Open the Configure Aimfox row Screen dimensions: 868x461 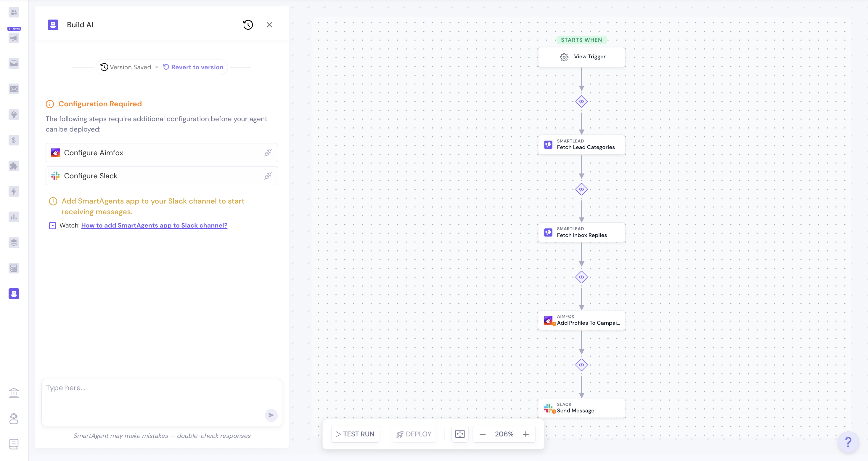(161, 153)
